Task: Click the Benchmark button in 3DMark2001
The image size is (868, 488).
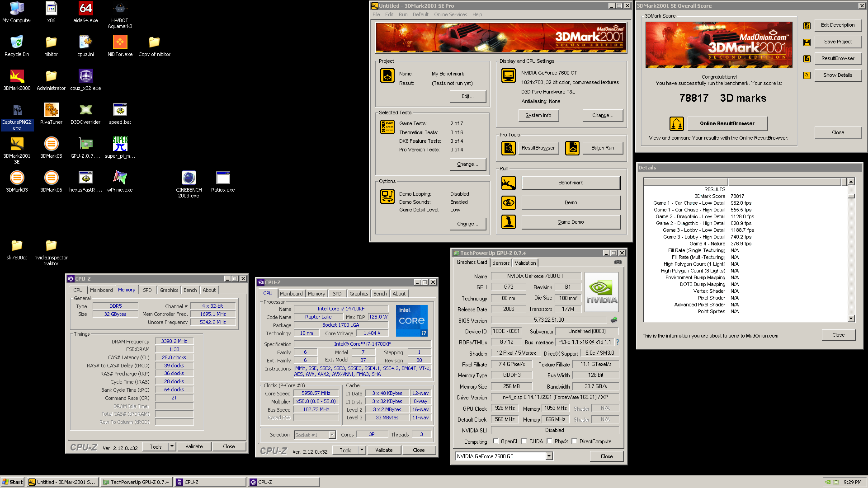Action: pos(571,183)
